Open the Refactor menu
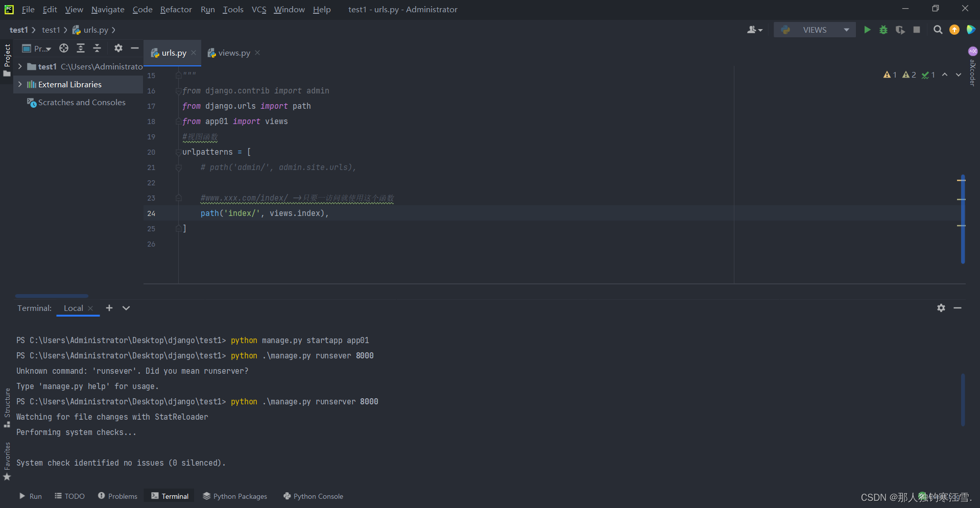 [x=176, y=9]
